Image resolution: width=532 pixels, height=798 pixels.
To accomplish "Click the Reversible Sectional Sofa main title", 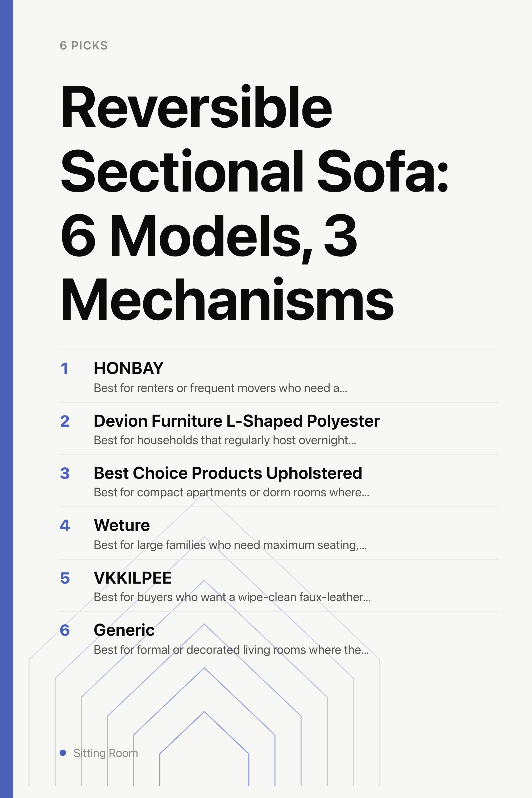I will coord(255,202).
